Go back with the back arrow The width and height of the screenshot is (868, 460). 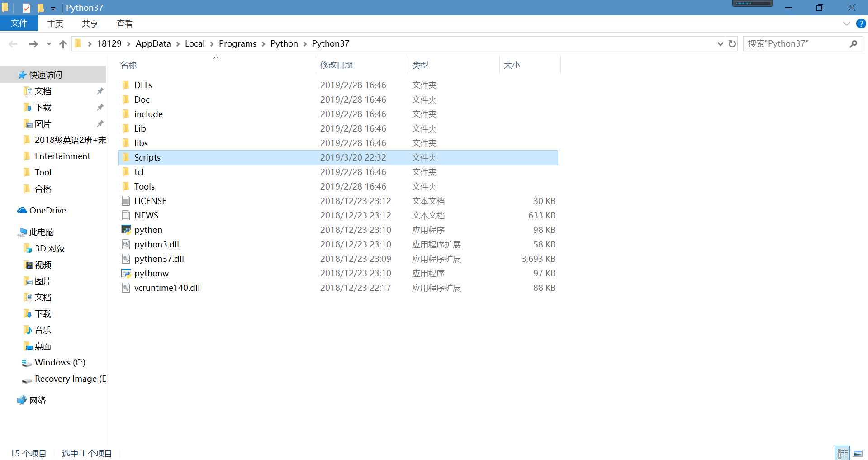point(13,44)
